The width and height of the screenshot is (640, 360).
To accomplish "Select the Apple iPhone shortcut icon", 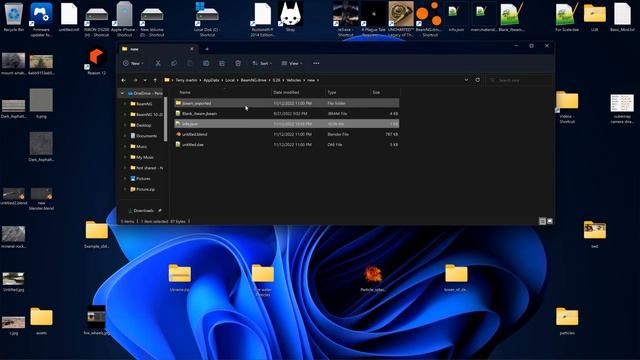I will pyautogui.click(x=124, y=20).
